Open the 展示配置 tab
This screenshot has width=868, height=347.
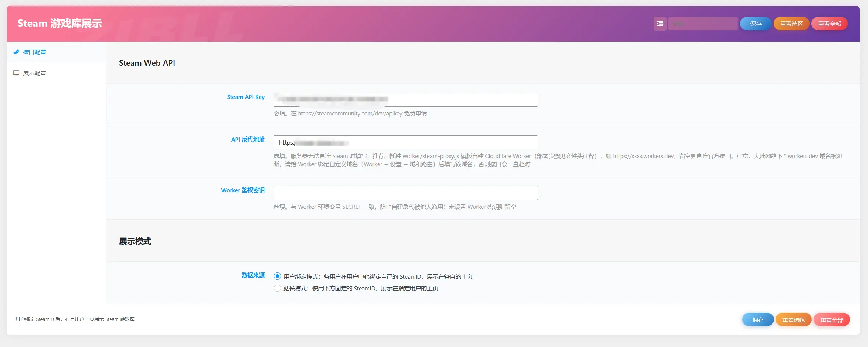tap(56, 73)
